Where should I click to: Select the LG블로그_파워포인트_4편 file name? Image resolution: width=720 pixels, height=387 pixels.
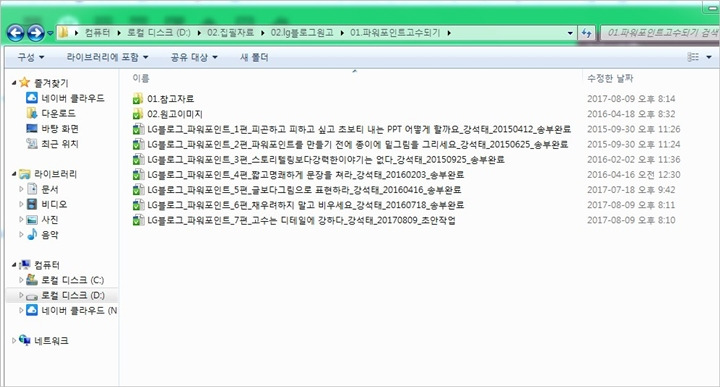(305, 174)
